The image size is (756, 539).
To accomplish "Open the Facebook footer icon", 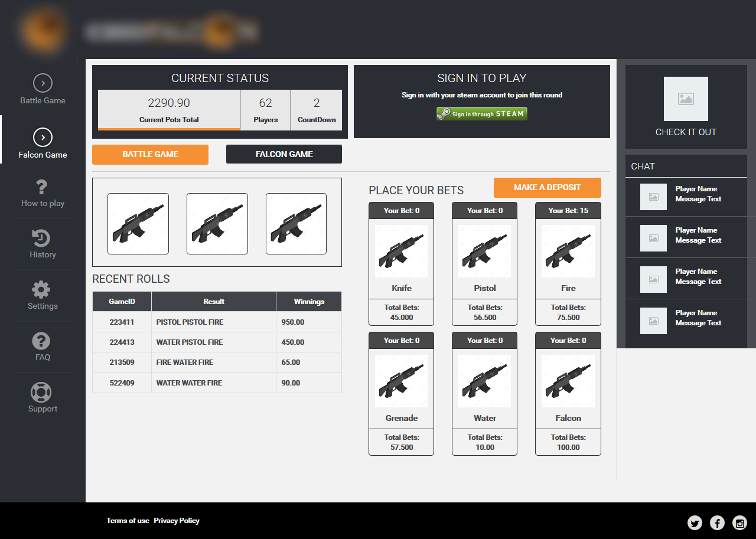I will pyautogui.click(x=717, y=522).
